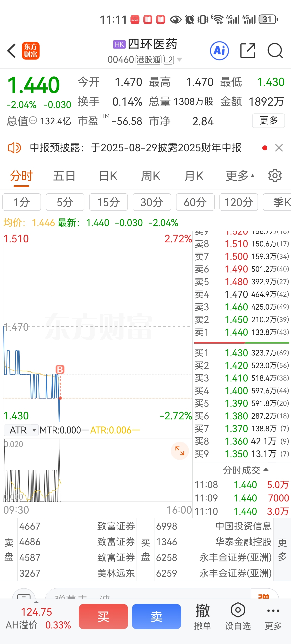
Task: Tap the share export icon
Action: coord(248,51)
